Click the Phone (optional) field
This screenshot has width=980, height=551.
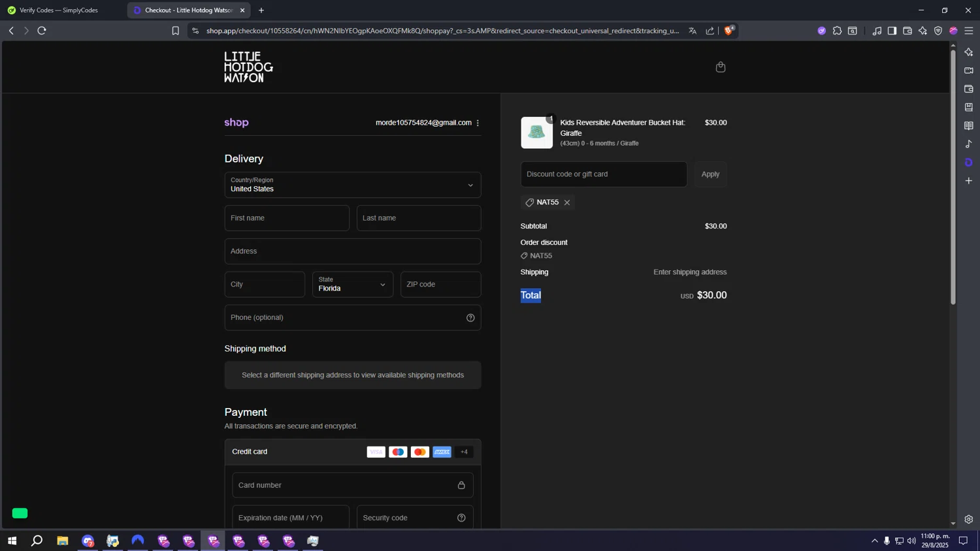click(x=353, y=318)
